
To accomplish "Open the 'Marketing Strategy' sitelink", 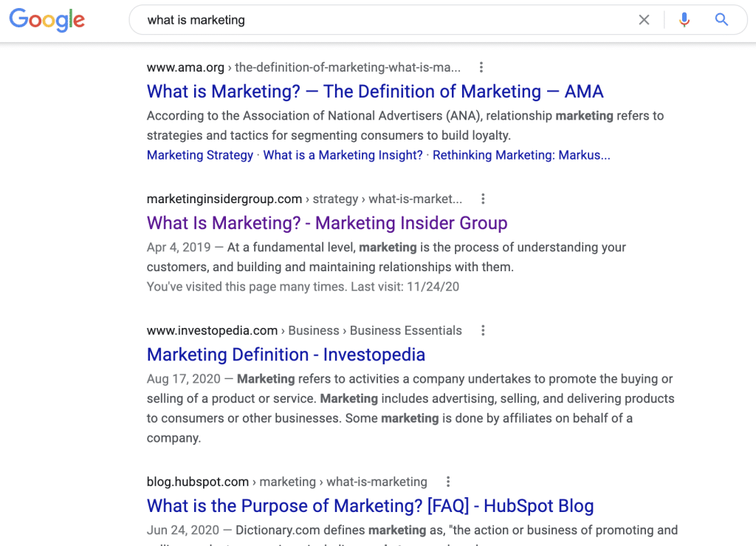I will (x=200, y=155).
